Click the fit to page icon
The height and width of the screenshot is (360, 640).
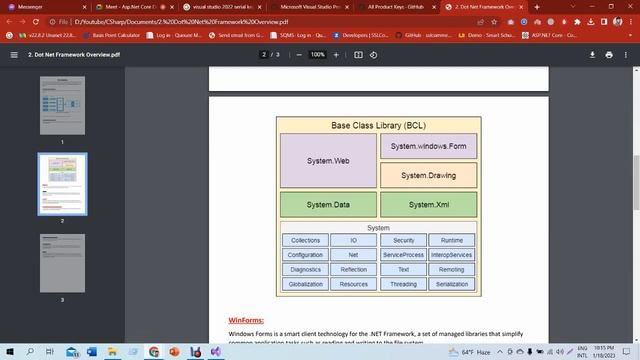(358, 55)
